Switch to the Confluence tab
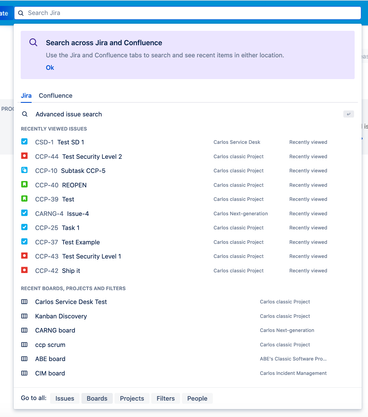 55,96
